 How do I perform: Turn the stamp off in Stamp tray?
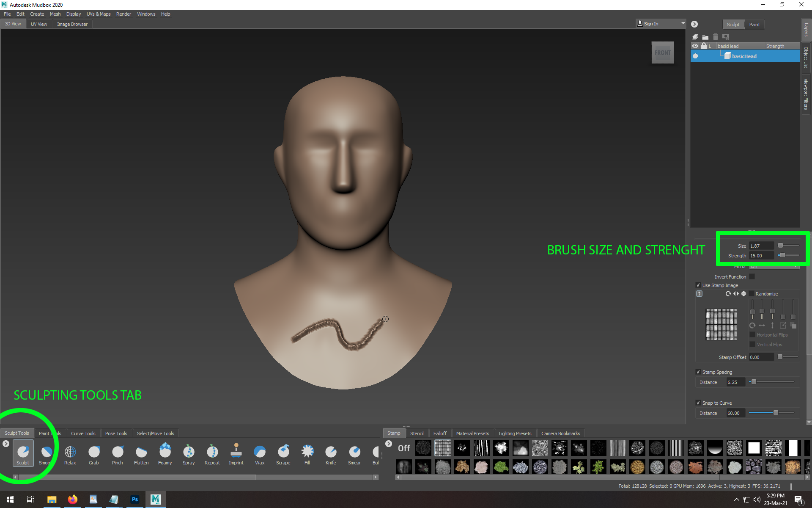[x=404, y=448]
